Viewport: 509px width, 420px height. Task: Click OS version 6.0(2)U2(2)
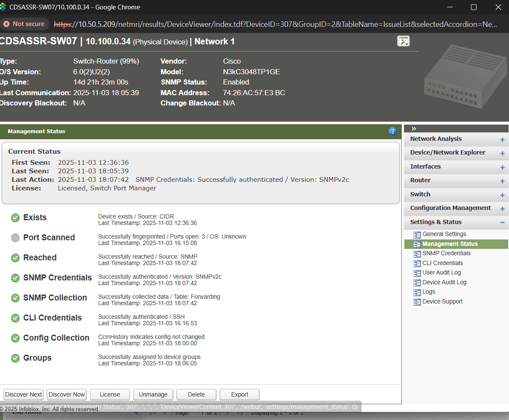click(x=91, y=72)
